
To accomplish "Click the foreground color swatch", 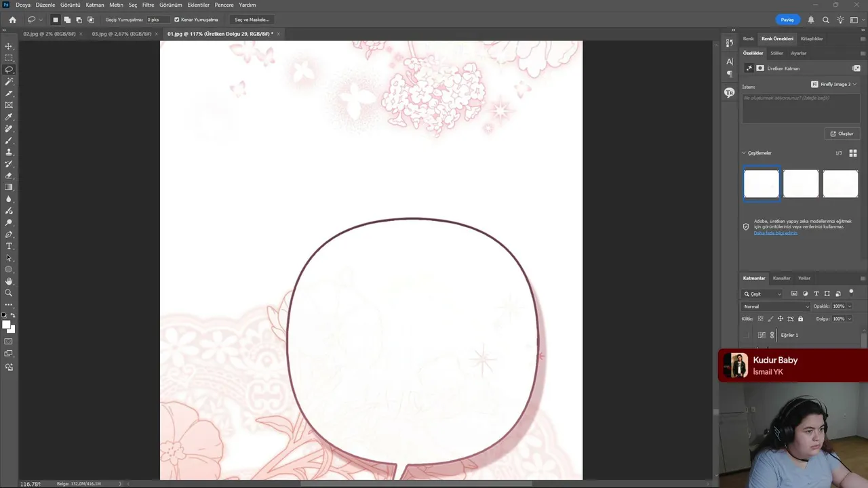I will pyautogui.click(x=7, y=325).
